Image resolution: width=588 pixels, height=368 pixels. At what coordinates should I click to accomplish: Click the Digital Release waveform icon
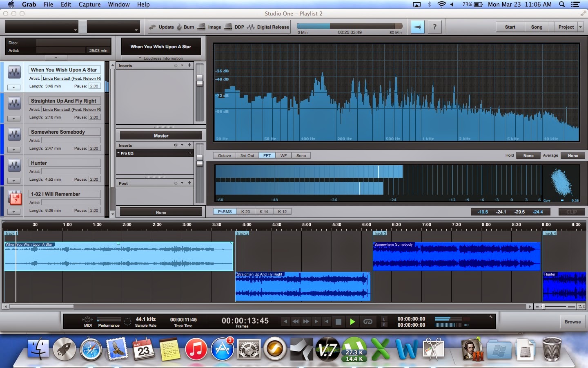(251, 27)
